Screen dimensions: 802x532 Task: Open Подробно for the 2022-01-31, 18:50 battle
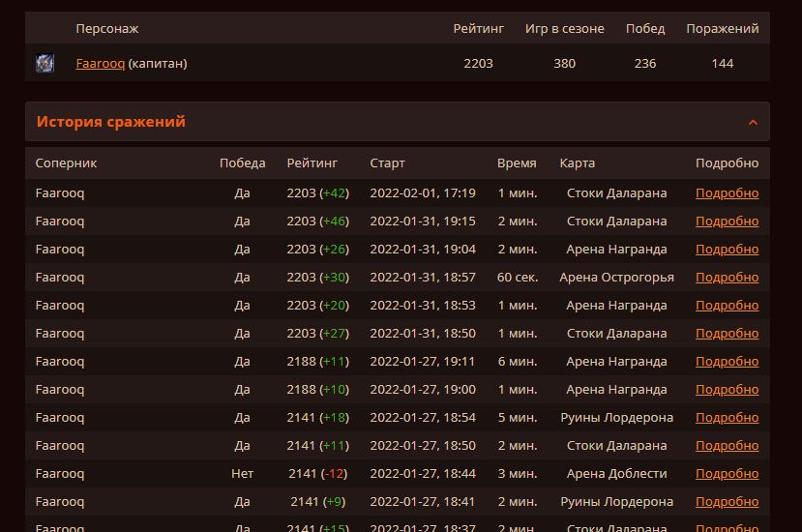point(727,334)
